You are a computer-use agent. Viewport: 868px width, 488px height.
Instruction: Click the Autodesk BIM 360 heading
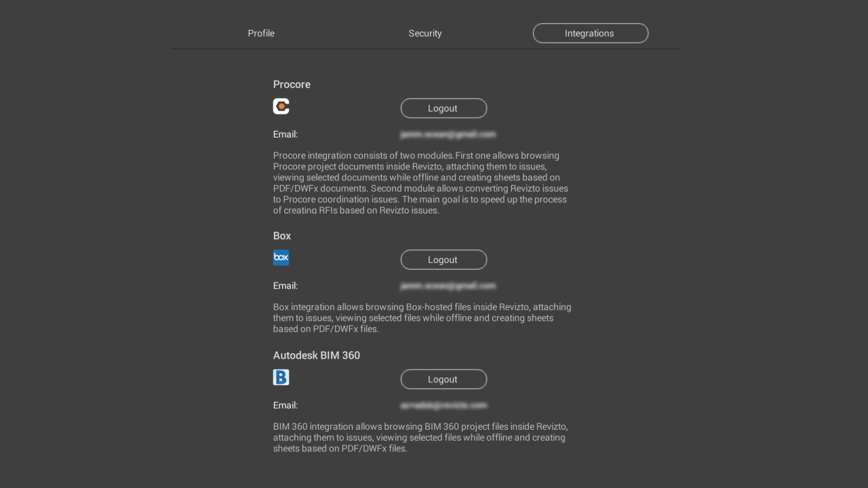317,355
